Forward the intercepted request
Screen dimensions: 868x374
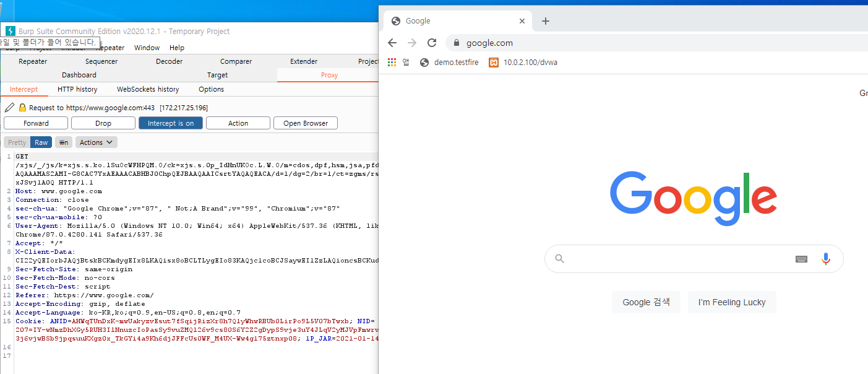[x=36, y=123]
